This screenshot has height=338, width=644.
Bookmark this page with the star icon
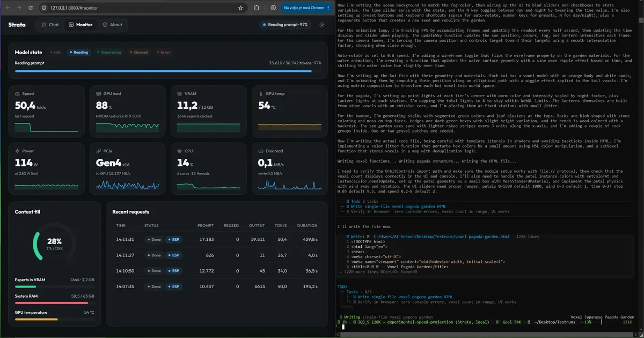click(240, 8)
